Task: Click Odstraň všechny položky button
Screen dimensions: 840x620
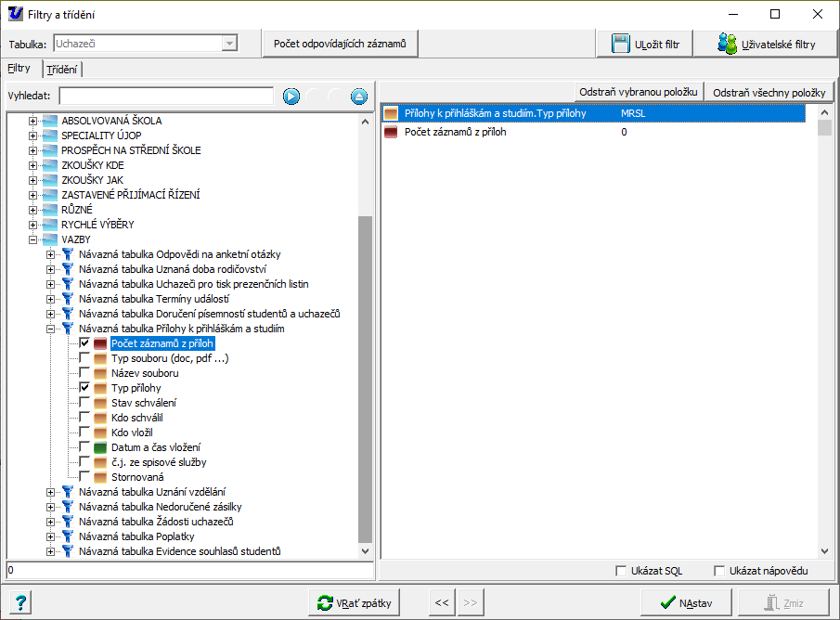Action: tap(769, 92)
